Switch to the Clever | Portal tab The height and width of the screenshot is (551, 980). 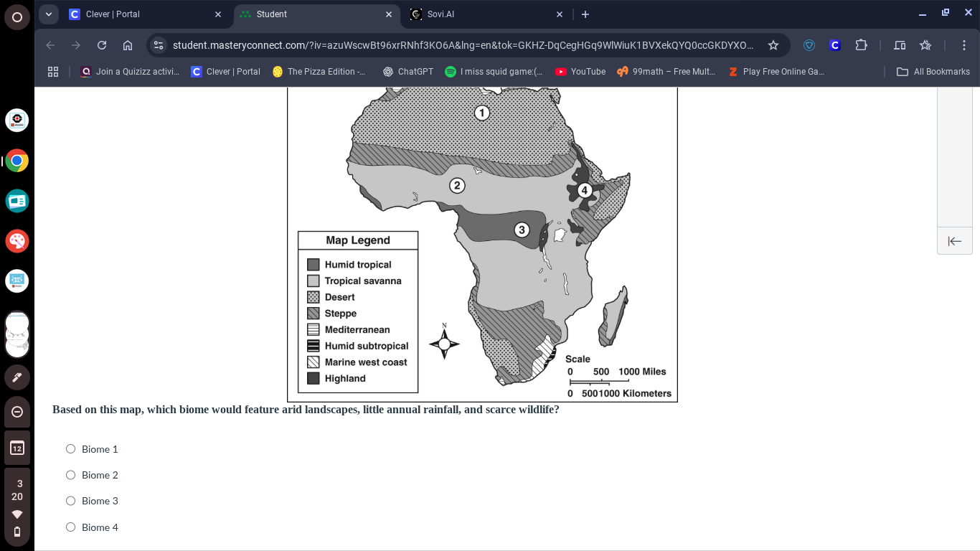point(143,14)
